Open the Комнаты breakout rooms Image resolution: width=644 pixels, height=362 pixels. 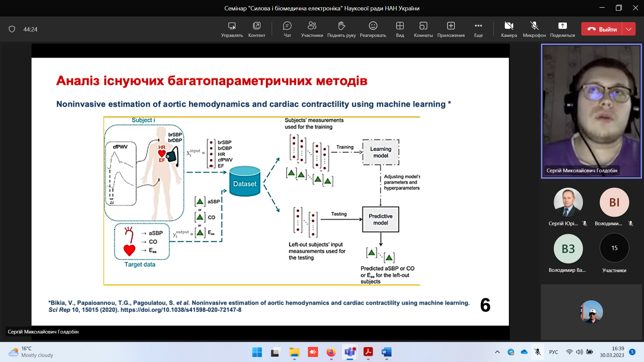point(423,29)
